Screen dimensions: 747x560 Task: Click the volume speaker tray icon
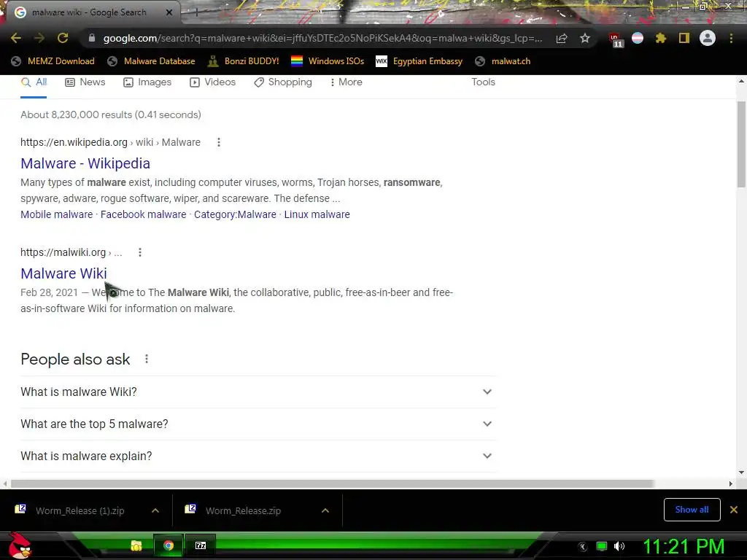click(x=619, y=547)
